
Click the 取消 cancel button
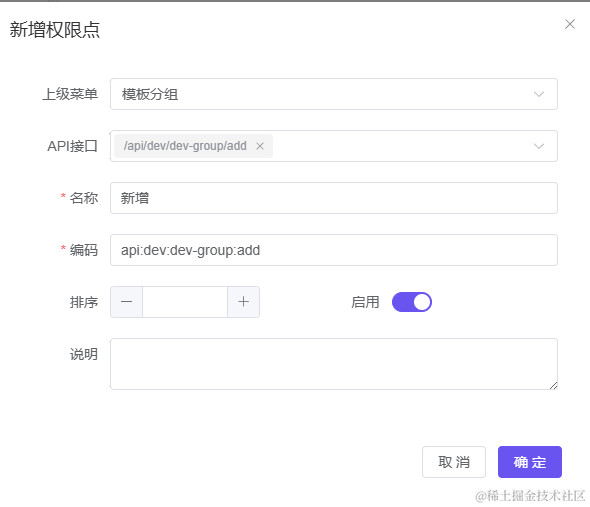coord(454,462)
